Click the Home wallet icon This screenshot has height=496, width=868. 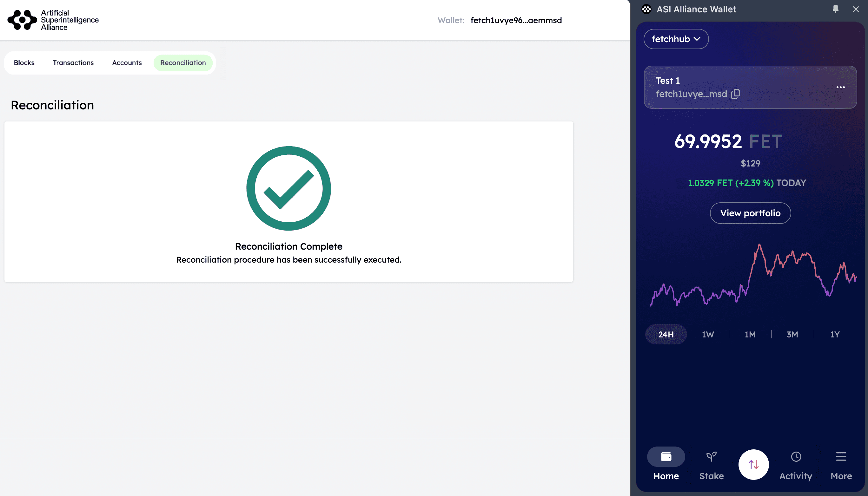(666, 456)
